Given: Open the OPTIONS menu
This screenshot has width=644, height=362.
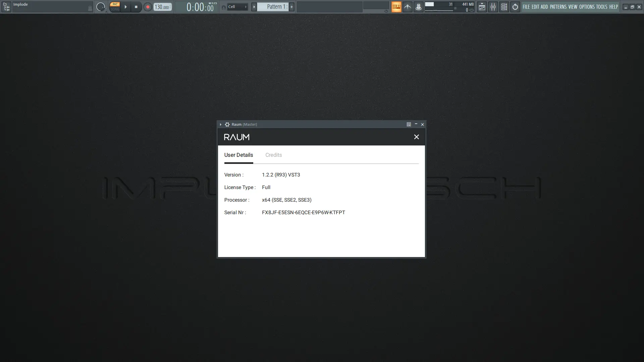Looking at the screenshot, I should coord(587,7).
